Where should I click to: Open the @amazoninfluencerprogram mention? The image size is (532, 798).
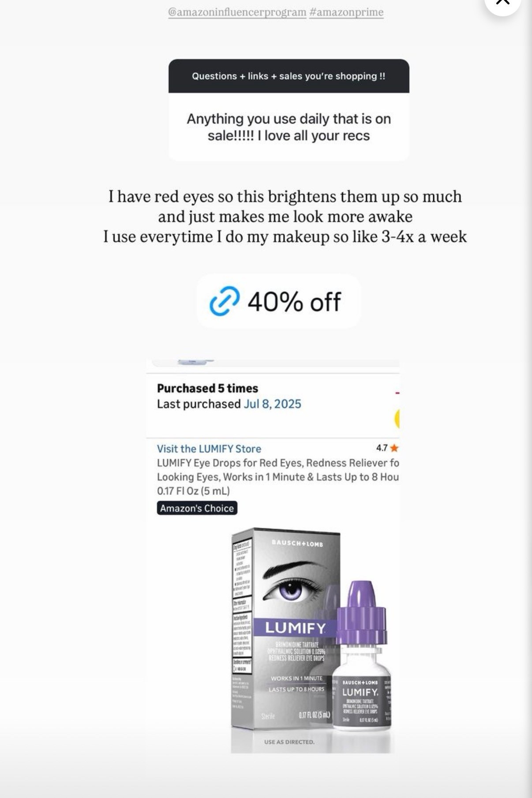[x=237, y=12]
